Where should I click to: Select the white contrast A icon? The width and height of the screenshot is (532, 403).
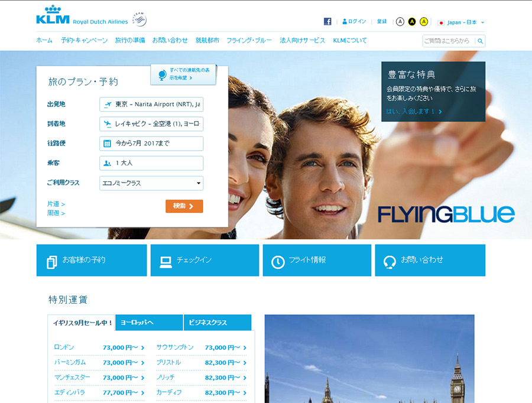[400, 22]
